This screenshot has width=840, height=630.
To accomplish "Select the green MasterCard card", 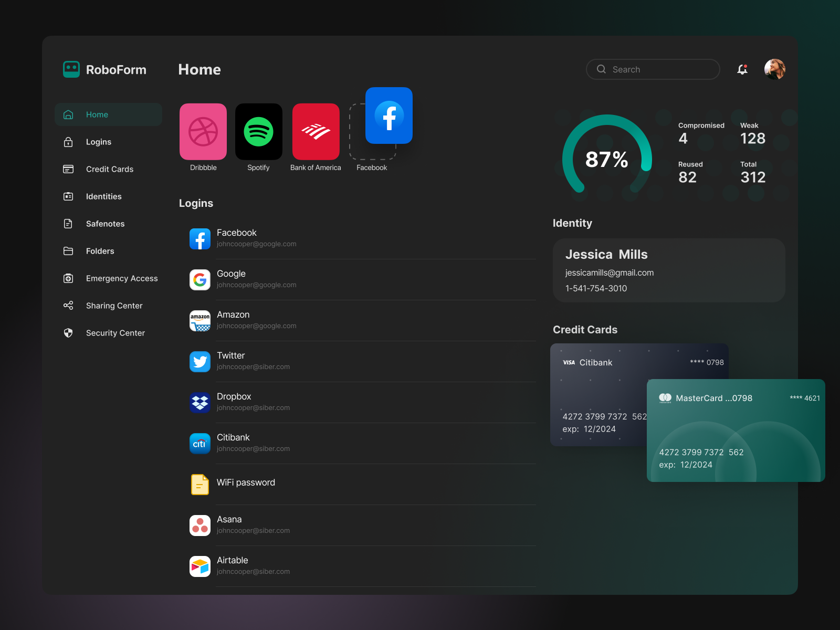I will [736, 430].
